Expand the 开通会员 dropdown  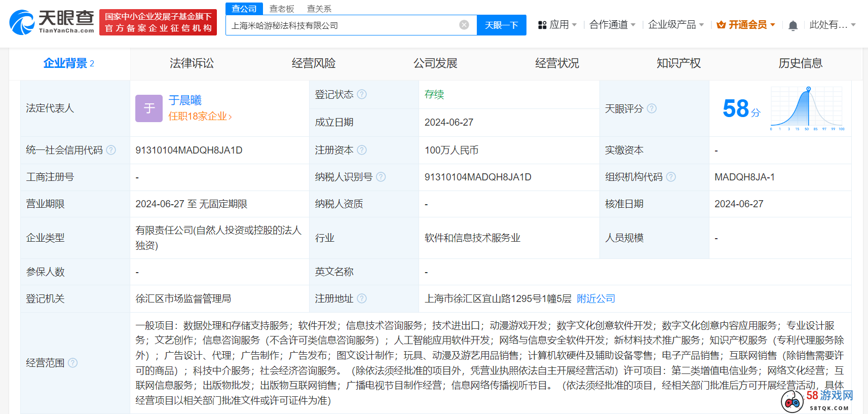[x=773, y=25]
